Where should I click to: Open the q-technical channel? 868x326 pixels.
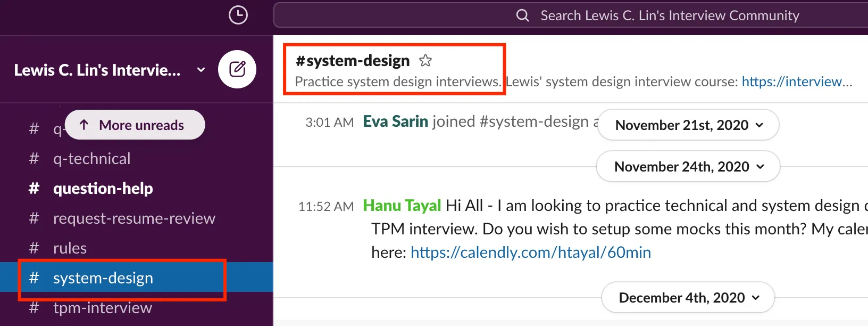[91, 159]
